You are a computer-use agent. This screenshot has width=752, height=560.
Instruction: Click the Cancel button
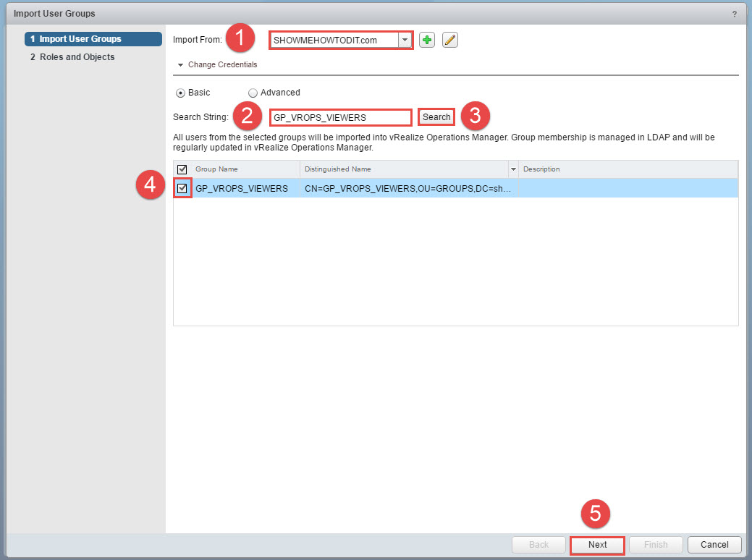pos(714,545)
